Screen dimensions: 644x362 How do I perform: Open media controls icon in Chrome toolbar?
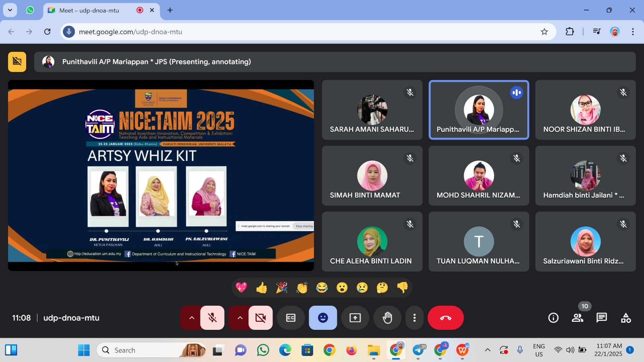point(597,31)
